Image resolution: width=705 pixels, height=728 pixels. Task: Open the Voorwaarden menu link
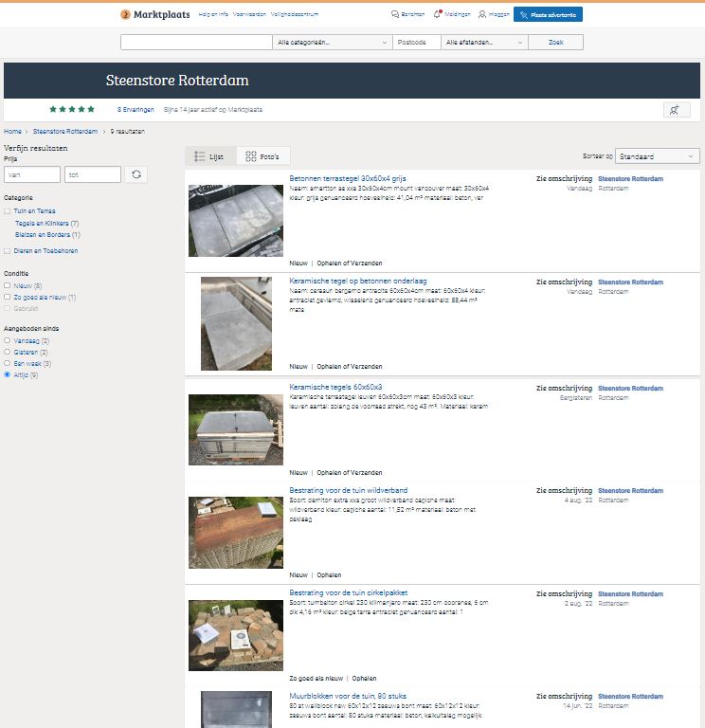click(249, 14)
